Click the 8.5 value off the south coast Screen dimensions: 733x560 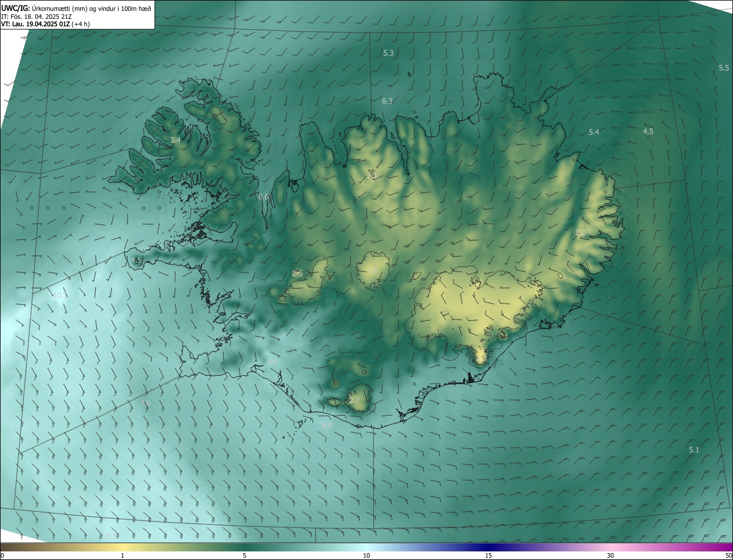(x=326, y=425)
